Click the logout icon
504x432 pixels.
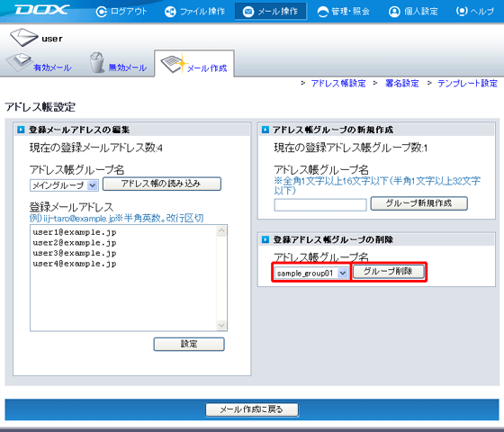(x=101, y=12)
